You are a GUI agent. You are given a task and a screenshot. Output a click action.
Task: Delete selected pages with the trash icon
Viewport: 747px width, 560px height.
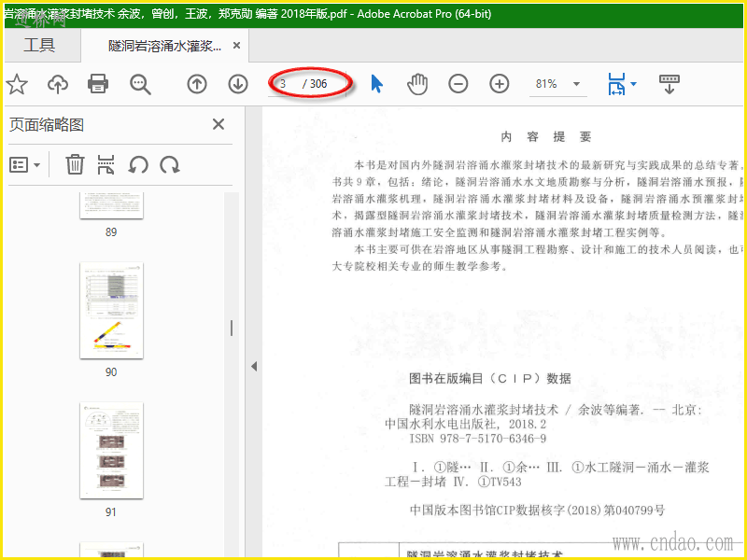point(75,165)
